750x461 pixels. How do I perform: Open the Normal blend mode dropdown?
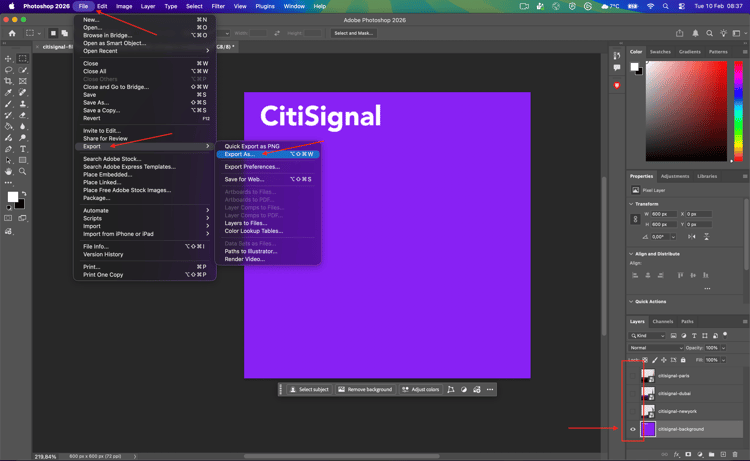pos(656,348)
